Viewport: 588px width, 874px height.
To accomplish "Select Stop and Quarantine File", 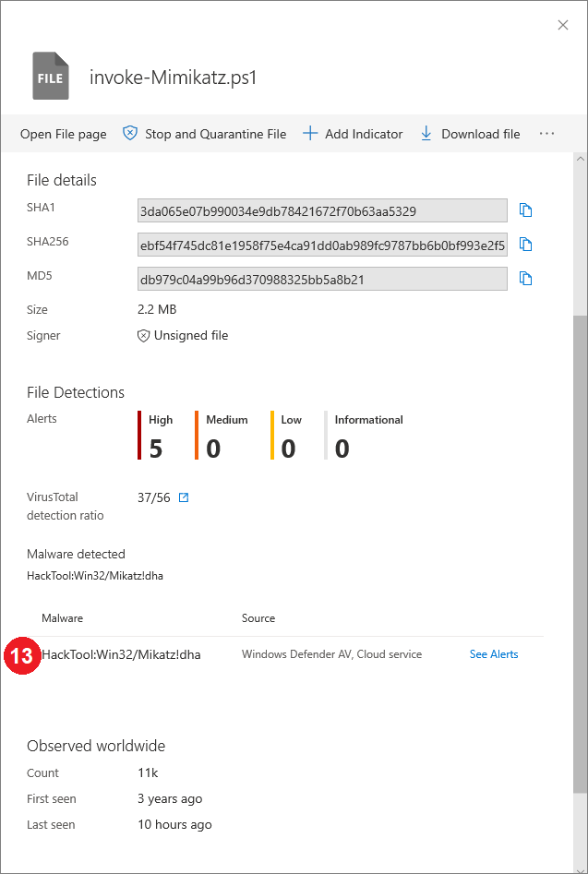I will tap(215, 134).
